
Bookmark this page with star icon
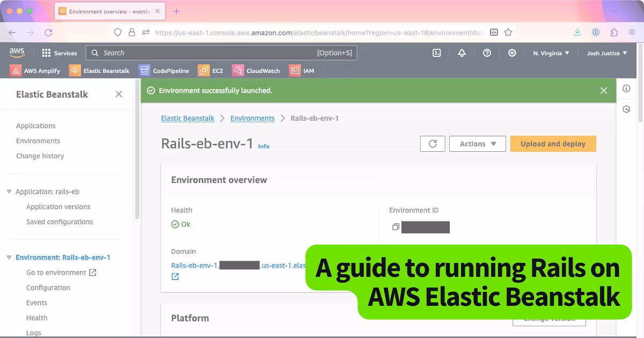pyautogui.click(x=508, y=32)
